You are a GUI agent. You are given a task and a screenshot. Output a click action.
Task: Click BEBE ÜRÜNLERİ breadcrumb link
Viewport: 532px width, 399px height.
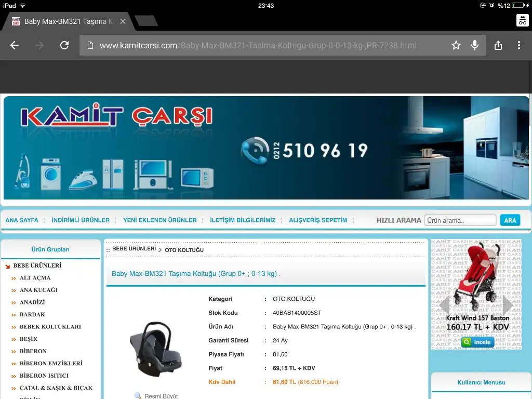click(x=134, y=249)
